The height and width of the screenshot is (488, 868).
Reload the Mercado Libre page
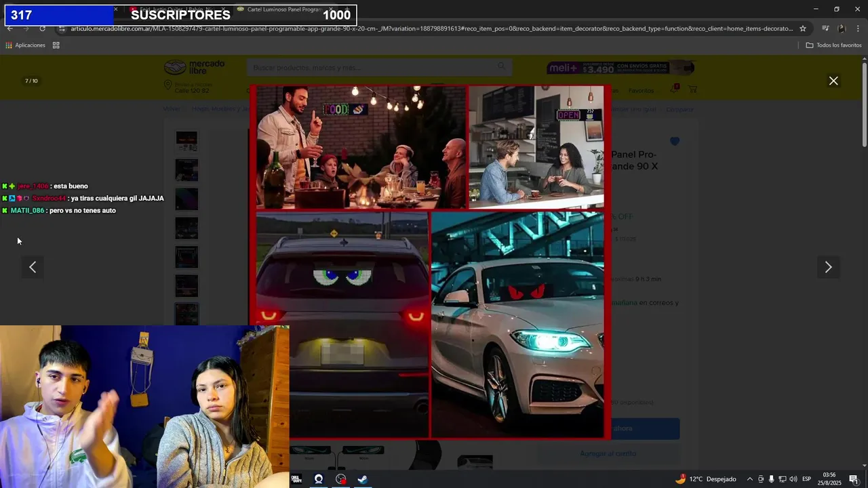pyautogui.click(x=42, y=28)
